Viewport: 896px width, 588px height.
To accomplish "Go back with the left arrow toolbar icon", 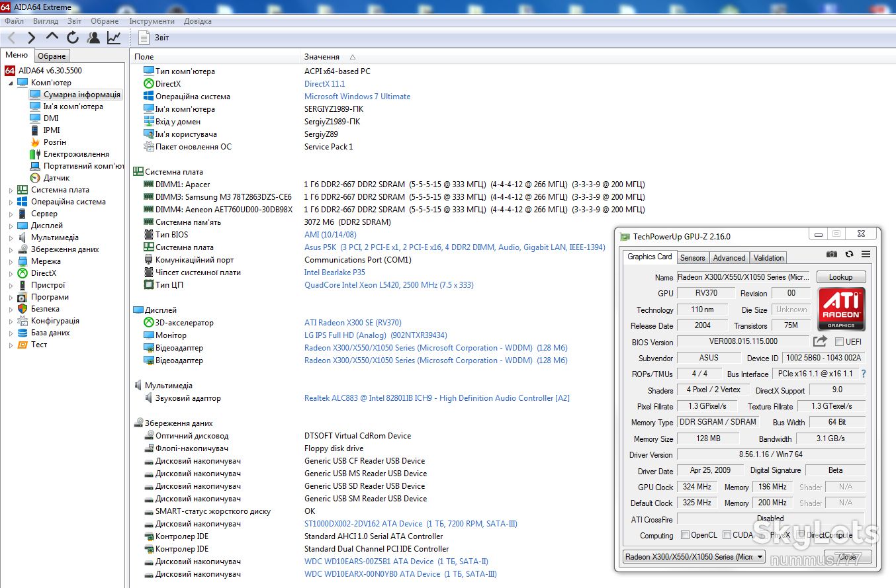I will [12, 38].
